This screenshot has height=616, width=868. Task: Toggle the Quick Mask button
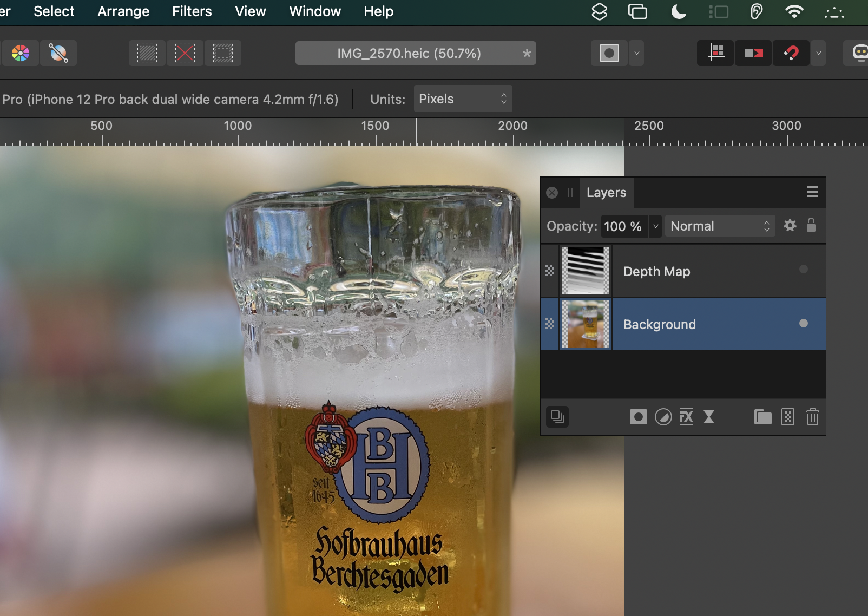coord(609,53)
